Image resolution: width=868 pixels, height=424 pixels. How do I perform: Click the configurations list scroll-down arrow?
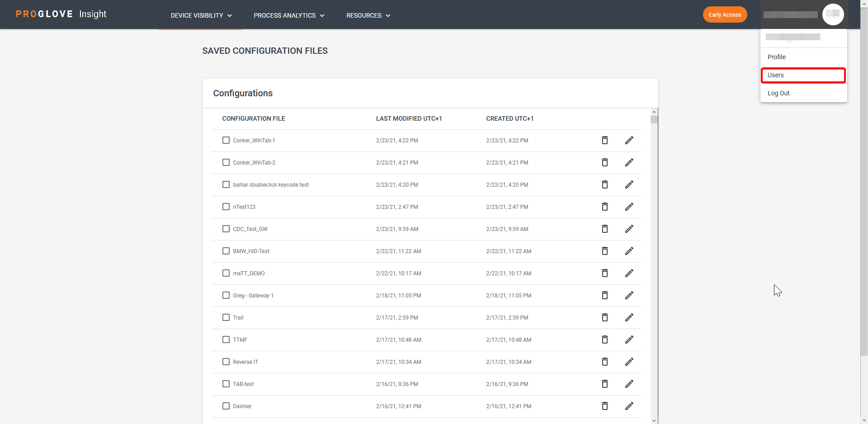click(x=654, y=420)
